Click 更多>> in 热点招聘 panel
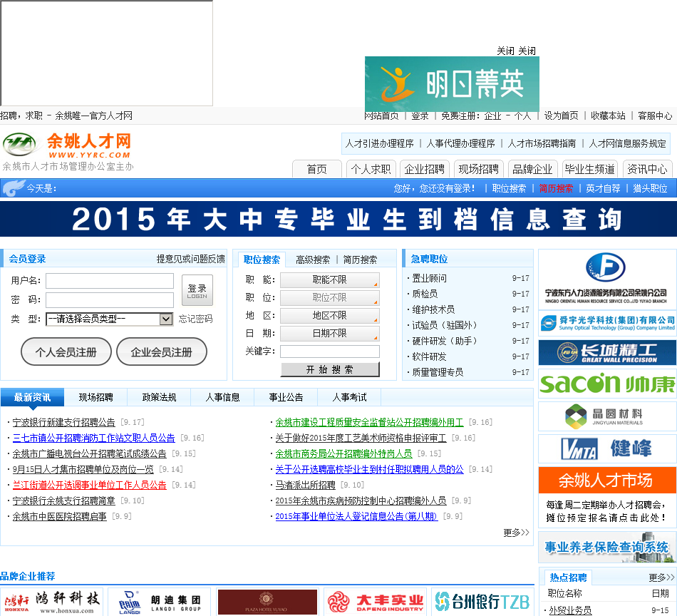 661,577
